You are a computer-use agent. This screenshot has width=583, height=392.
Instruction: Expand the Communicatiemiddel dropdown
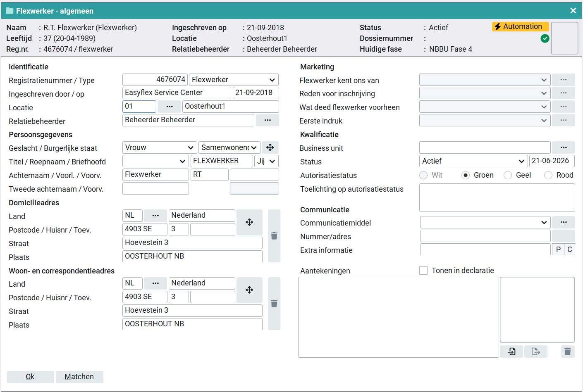tap(485, 222)
